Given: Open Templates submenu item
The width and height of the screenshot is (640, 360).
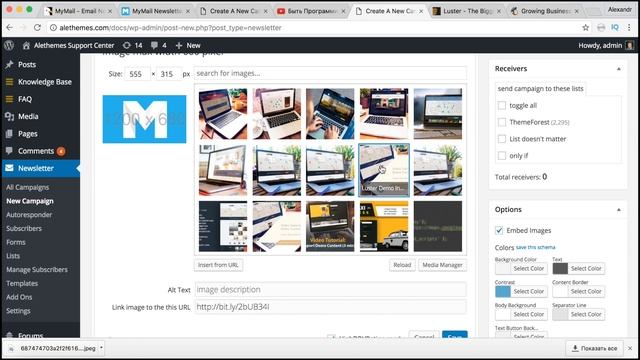Looking at the screenshot, I should point(22,283).
